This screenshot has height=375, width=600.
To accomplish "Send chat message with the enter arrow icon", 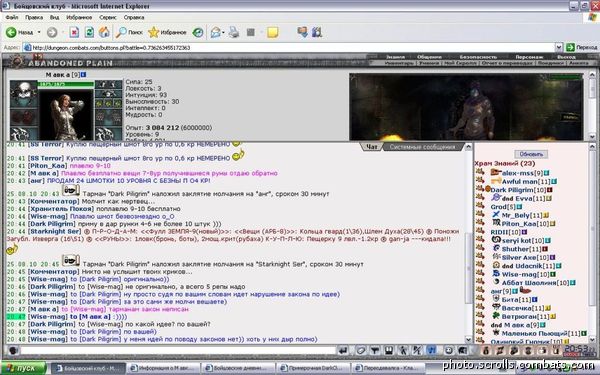I will (343, 350).
